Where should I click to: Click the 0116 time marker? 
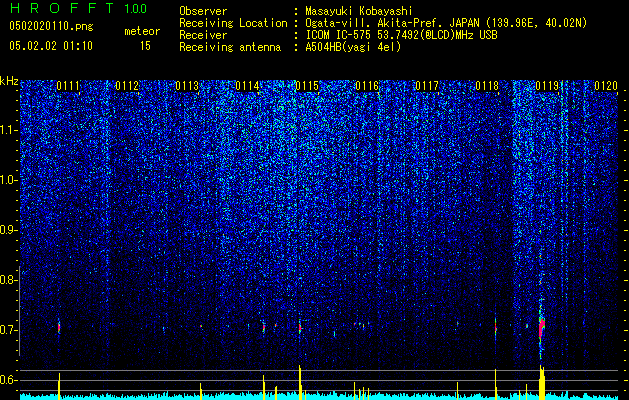(367, 86)
